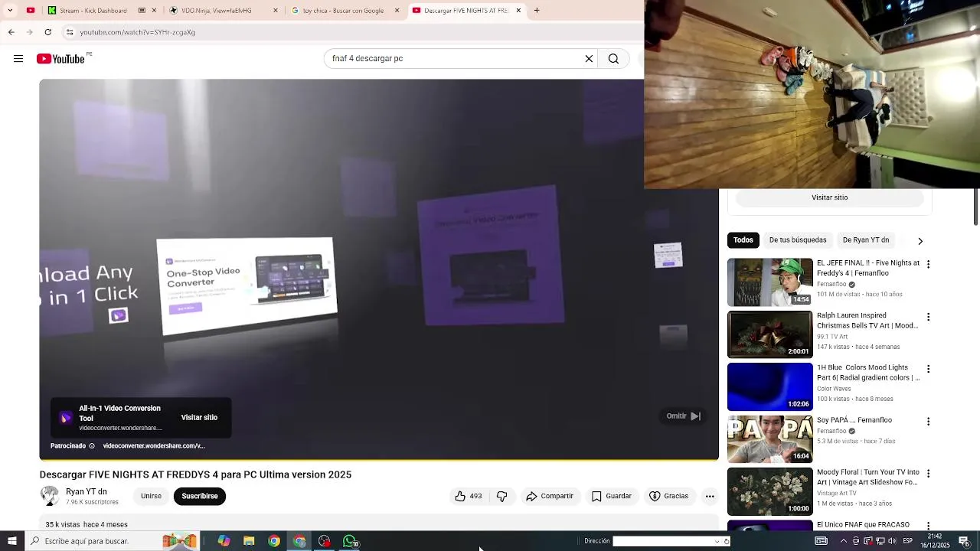Image resolution: width=980 pixels, height=551 pixels.
Task: Close the toy chica Google tab
Action: pyautogui.click(x=397, y=11)
